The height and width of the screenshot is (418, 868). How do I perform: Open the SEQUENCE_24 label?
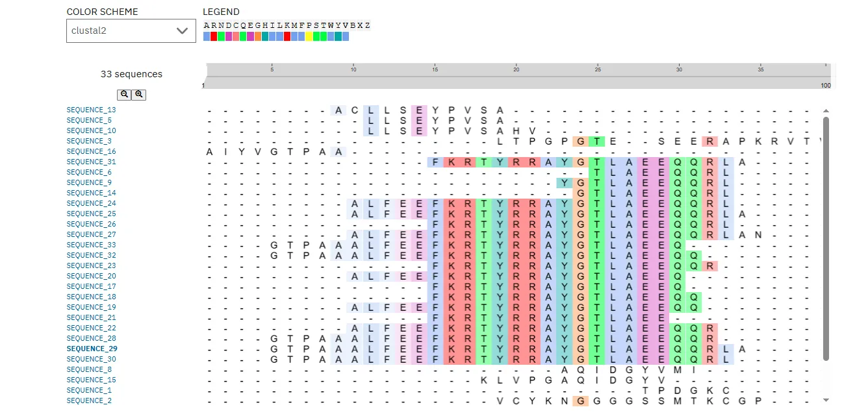coord(91,203)
